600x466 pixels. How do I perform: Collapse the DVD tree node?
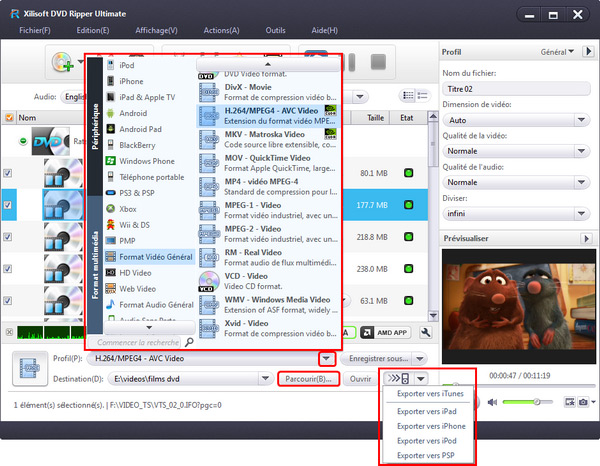point(23,141)
